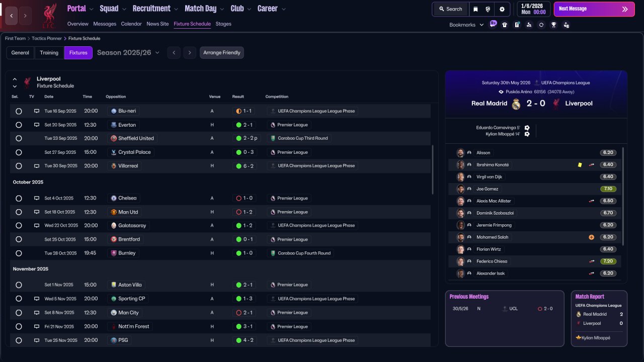Open the world globe icon in top bar
This screenshot has width=644, height=362.
[x=488, y=9]
